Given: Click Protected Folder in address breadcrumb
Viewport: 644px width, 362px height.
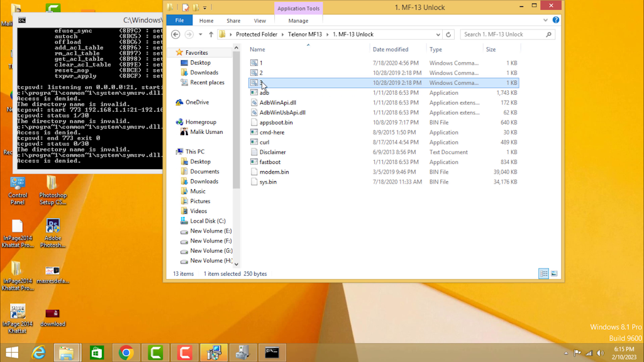Looking at the screenshot, I should pos(257,35).
